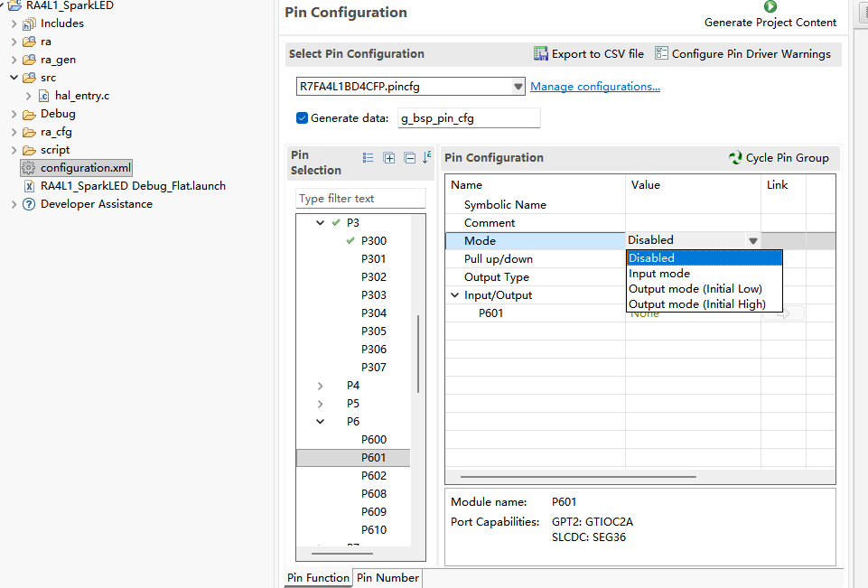The height and width of the screenshot is (588, 868).
Task: Select pin P300 in the tree
Action: tap(373, 241)
